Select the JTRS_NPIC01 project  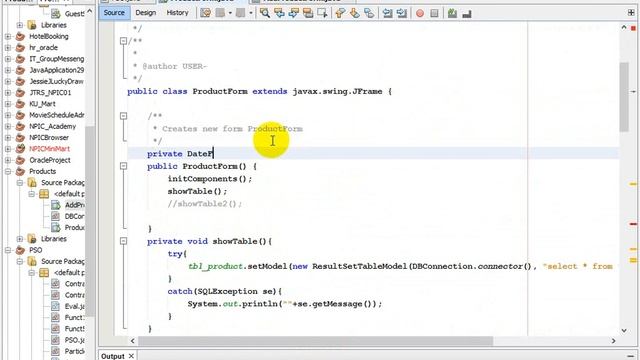point(50,93)
